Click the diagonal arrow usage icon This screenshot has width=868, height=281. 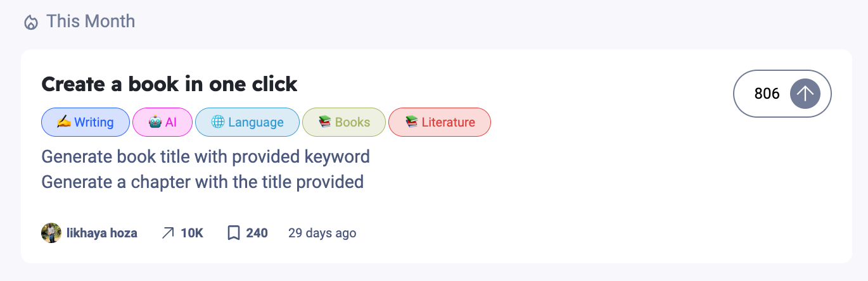coord(167,233)
